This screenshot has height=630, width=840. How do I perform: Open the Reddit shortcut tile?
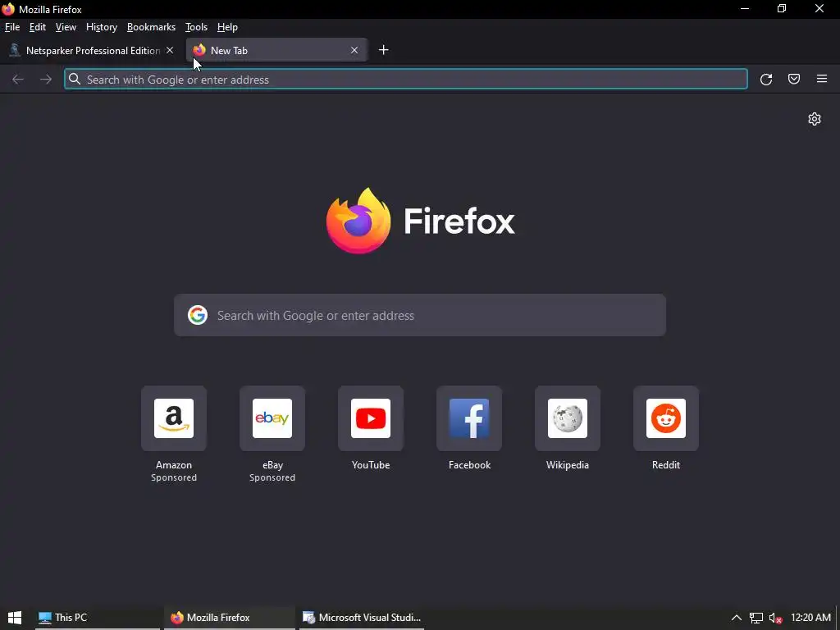(666, 418)
